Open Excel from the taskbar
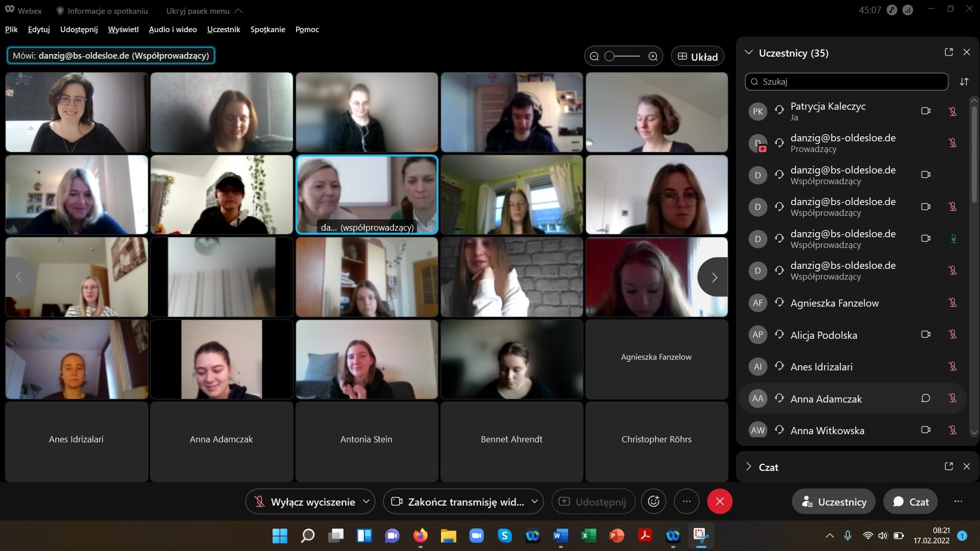This screenshot has width=980, height=551. pos(589,536)
